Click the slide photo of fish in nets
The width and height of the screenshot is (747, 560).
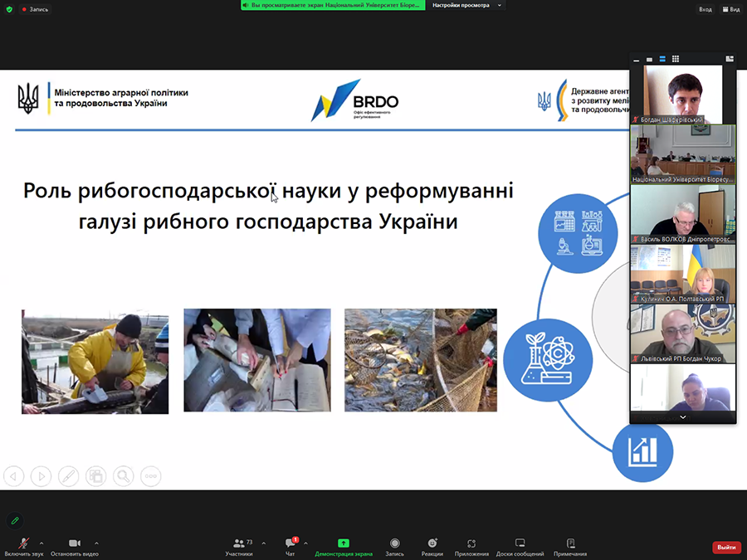(421, 360)
